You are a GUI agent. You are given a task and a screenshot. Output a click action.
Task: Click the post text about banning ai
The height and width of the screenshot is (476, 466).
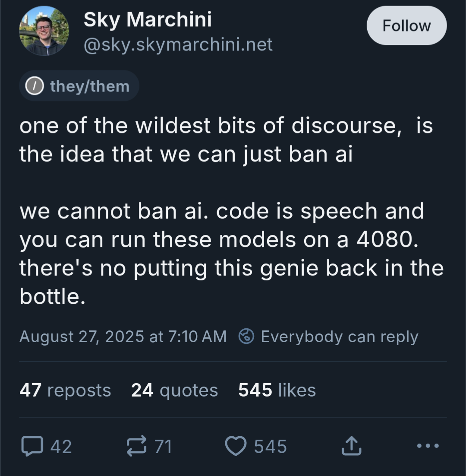(x=232, y=211)
